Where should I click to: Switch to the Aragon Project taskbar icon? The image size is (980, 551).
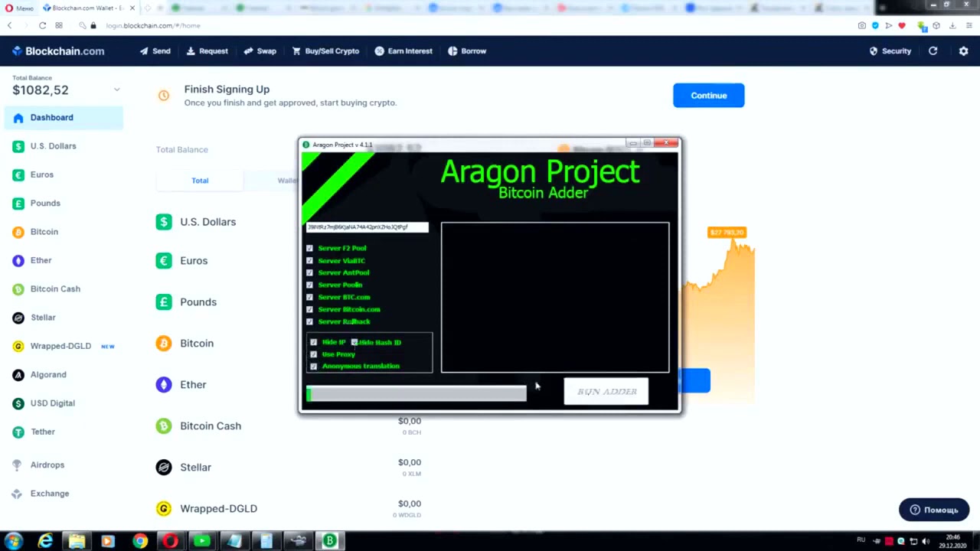pos(330,541)
